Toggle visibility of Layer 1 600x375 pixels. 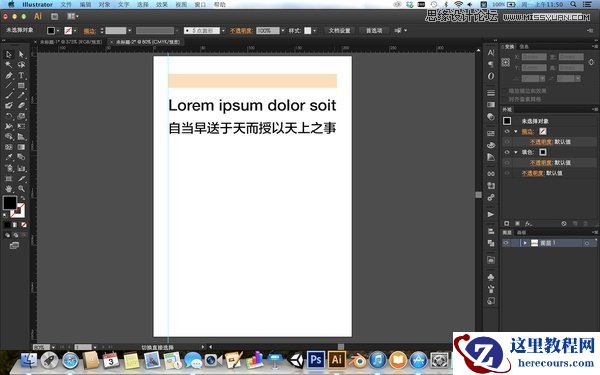pyautogui.click(x=506, y=243)
